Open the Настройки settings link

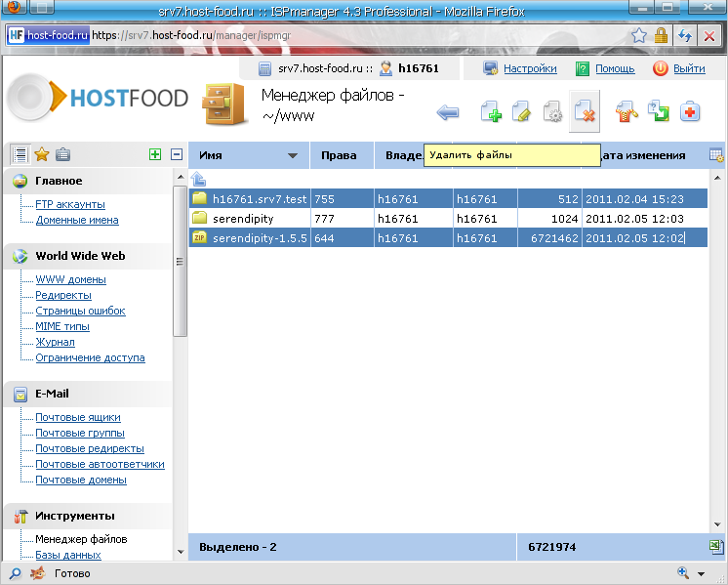(530, 68)
